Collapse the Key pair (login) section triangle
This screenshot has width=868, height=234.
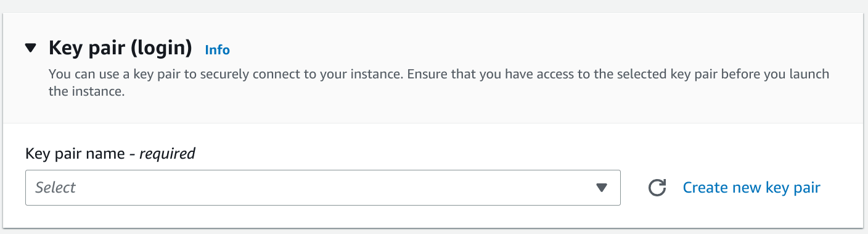31,48
